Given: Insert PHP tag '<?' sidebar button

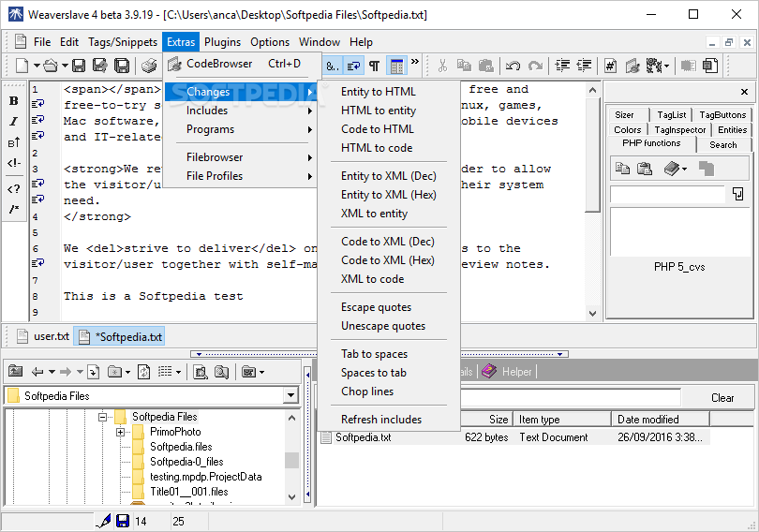Looking at the screenshot, I should (13, 188).
